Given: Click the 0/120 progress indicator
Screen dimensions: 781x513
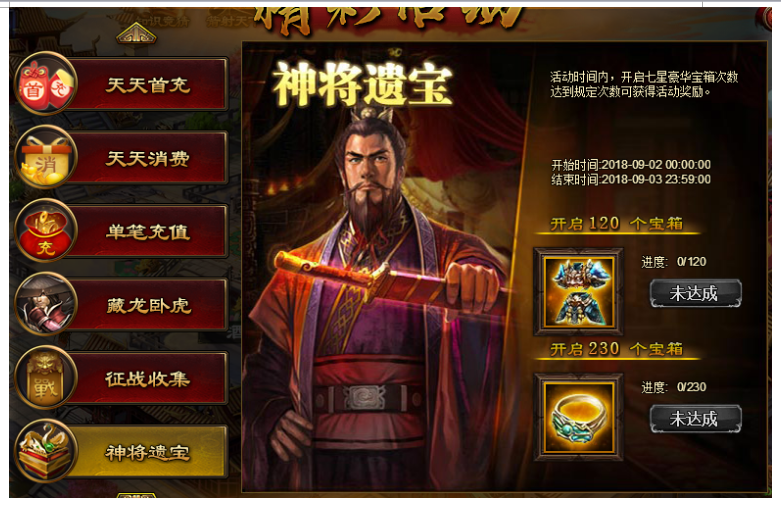Looking at the screenshot, I should coord(691,262).
